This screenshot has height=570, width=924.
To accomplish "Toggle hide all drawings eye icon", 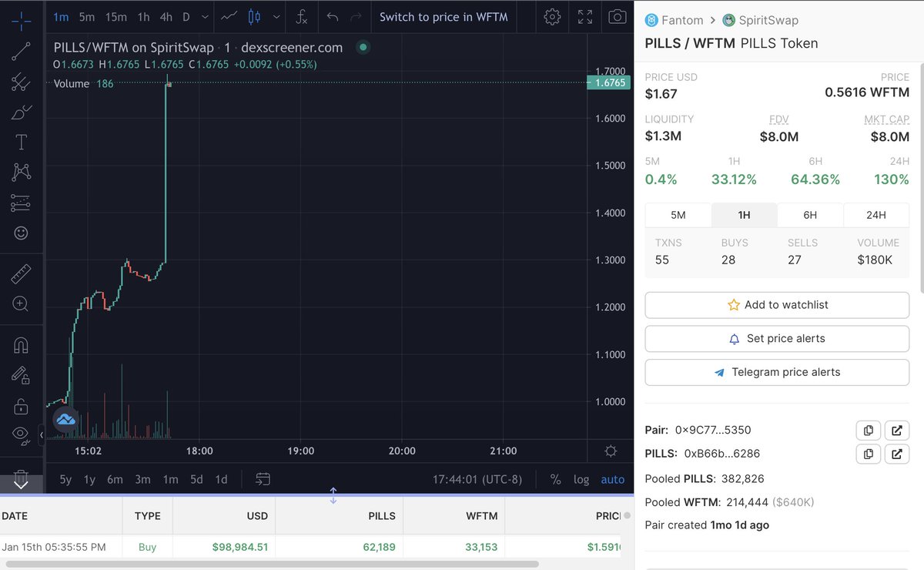I will pos(21,436).
